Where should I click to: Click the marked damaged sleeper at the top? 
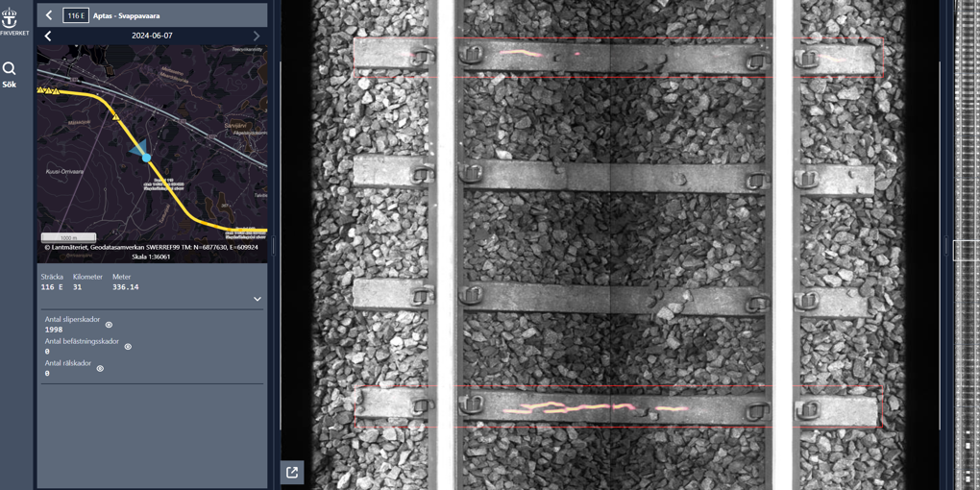pos(615,58)
